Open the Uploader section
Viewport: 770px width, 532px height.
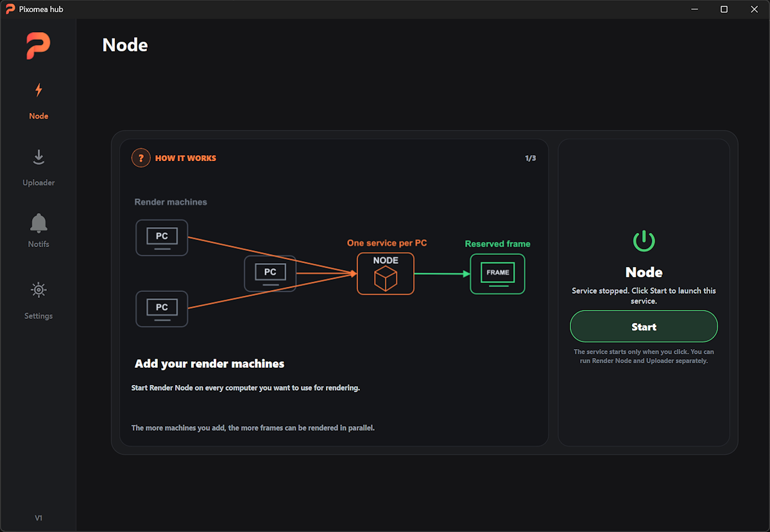tap(38, 167)
